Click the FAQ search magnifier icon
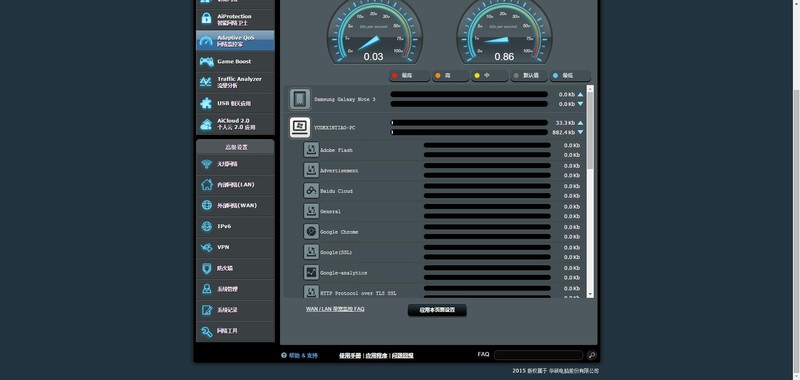Image resolution: width=800 pixels, height=380 pixels. tap(591, 355)
